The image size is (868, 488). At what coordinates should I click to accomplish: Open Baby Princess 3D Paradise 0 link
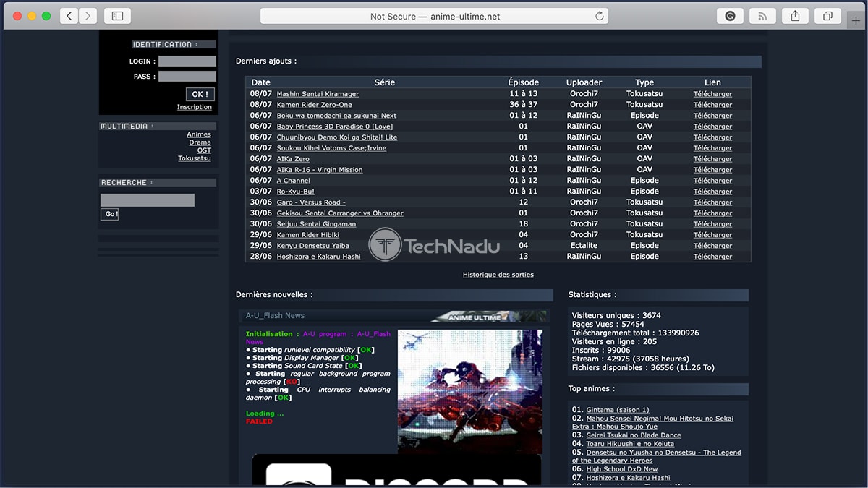pos(335,127)
